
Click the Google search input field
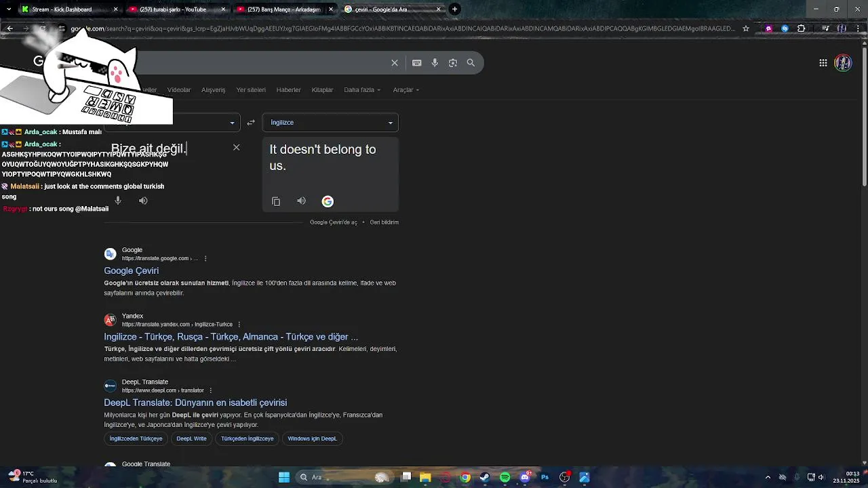tap(264, 63)
